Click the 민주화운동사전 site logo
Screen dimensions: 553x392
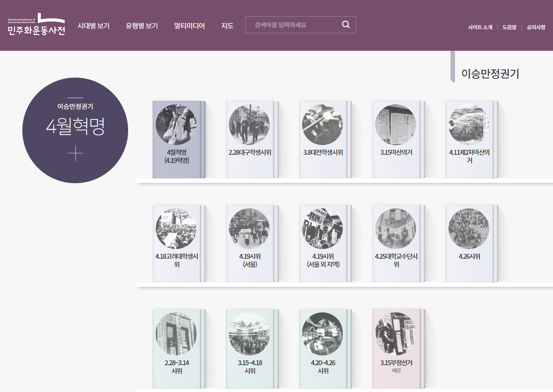[x=36, y=25]
